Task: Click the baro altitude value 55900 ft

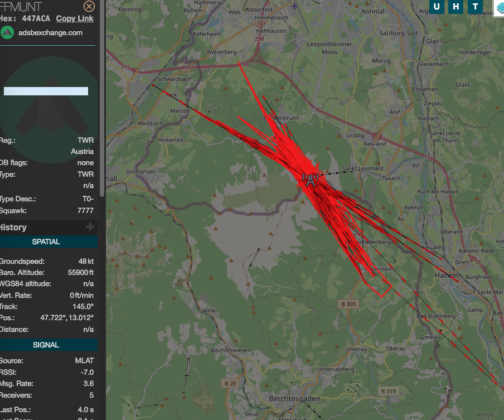Action: click(x=81, y=273)
